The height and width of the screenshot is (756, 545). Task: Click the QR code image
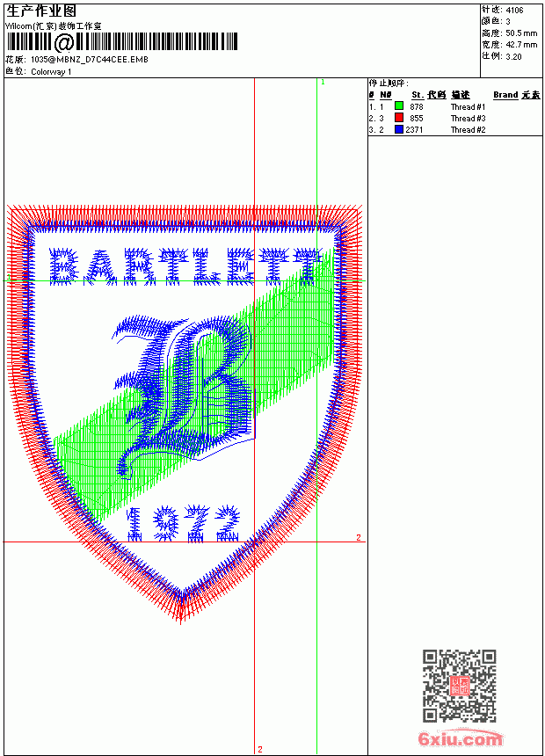(459, 686)
